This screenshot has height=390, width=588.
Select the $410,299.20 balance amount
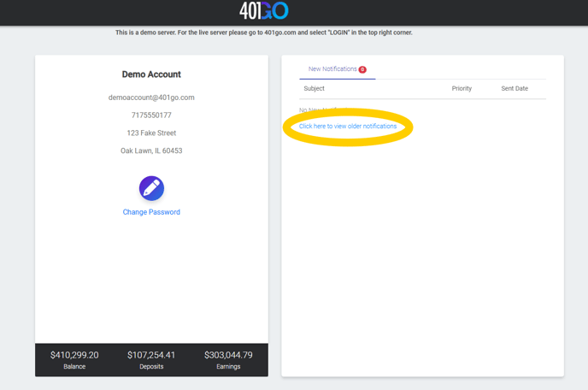pos(74,355)
